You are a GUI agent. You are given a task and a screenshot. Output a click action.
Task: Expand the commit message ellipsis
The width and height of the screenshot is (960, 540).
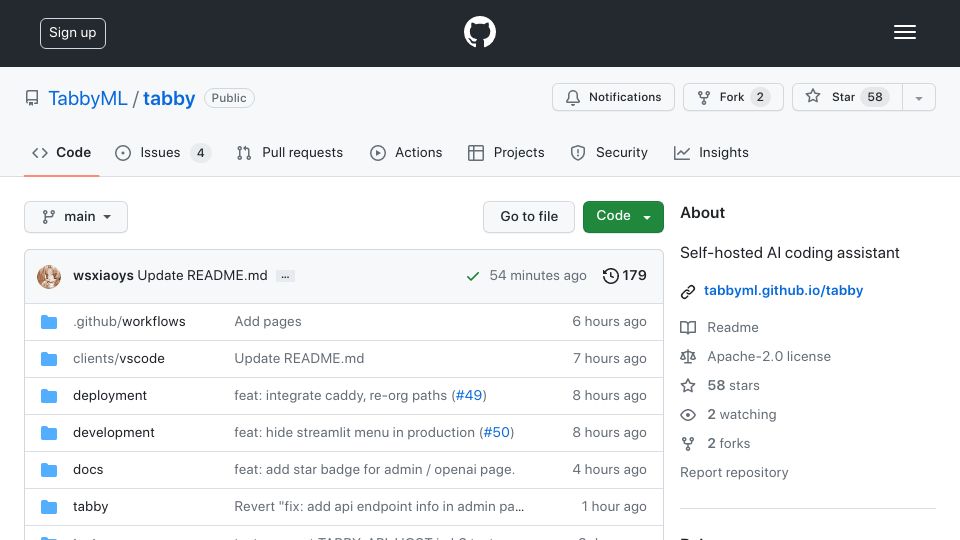point(285,276)
